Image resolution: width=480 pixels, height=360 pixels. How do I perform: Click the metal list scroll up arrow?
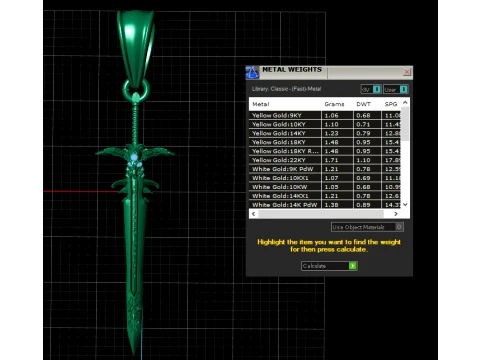tap(405, 103)
